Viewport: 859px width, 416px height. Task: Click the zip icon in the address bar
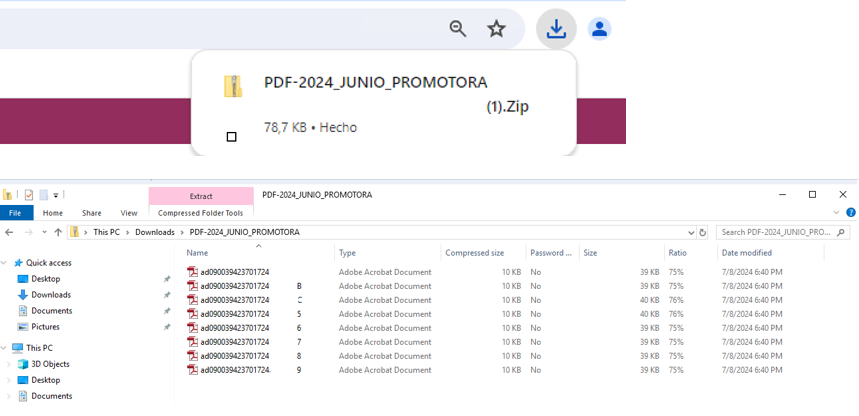click(x=75, y=232)
